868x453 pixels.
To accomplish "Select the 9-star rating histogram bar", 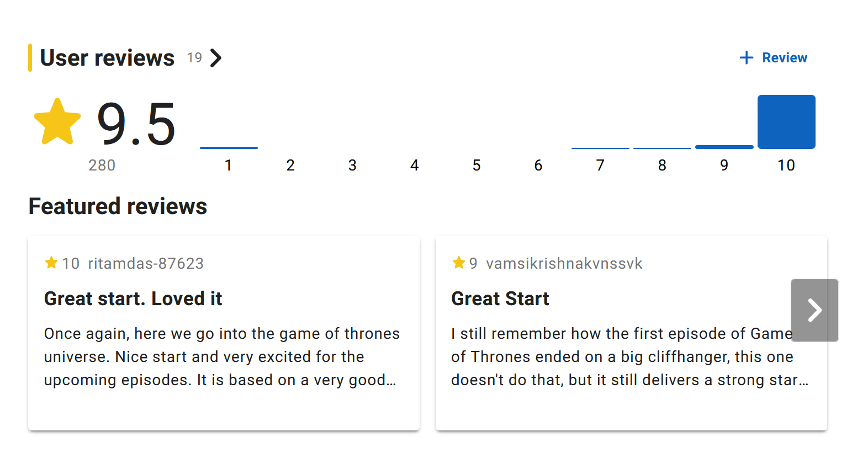I will click(x=724, y=147).
